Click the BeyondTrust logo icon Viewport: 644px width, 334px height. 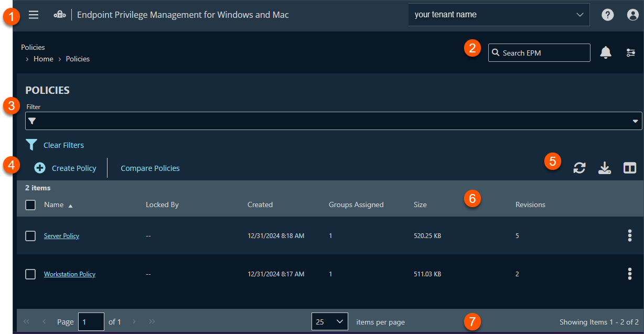click(x=60, y=15)
